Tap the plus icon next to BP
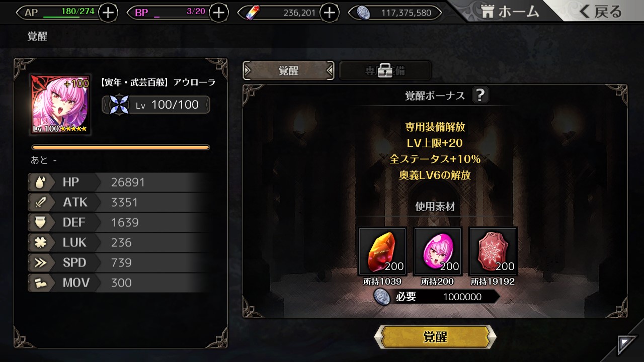This screenshot has width=644, height=362. coord(218,13)
